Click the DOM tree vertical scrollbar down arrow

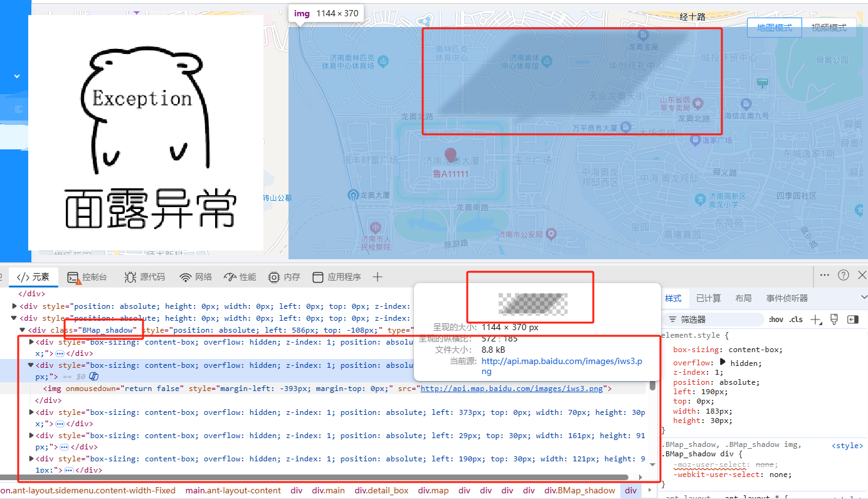click(x=652, y=464)
